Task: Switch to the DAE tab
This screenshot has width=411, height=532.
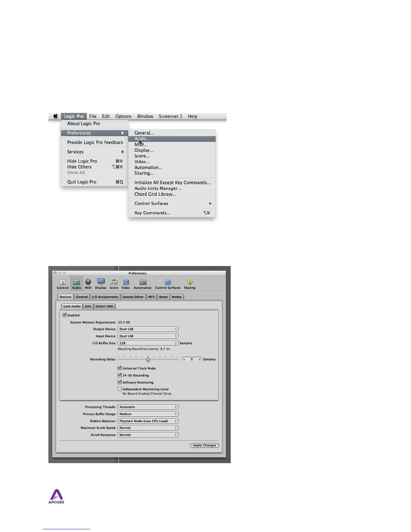Action: point(88,306)
